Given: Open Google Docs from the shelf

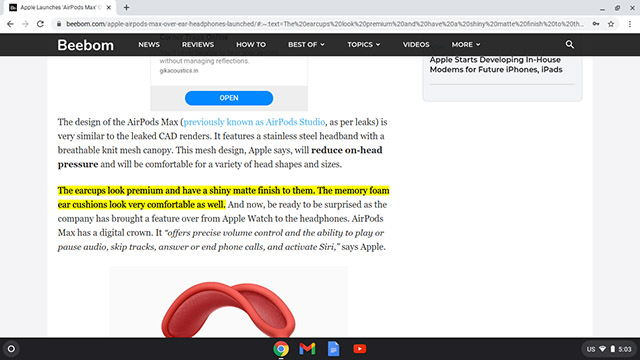Looking at the screenshot, I should click(x=333, y=349).
